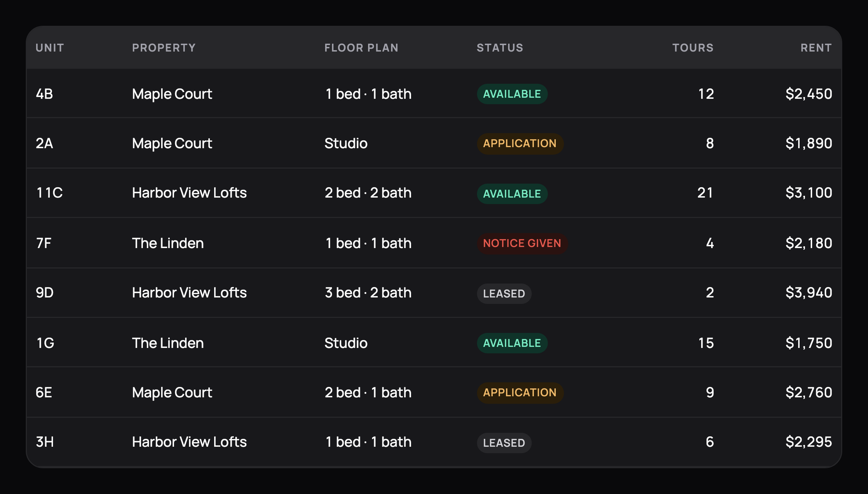Image resolution: width=868 pixels, height=494 pixels.
Task: Click tours count 2 for unit 9D
Action: pyautogui.click(x=710, y=292)
